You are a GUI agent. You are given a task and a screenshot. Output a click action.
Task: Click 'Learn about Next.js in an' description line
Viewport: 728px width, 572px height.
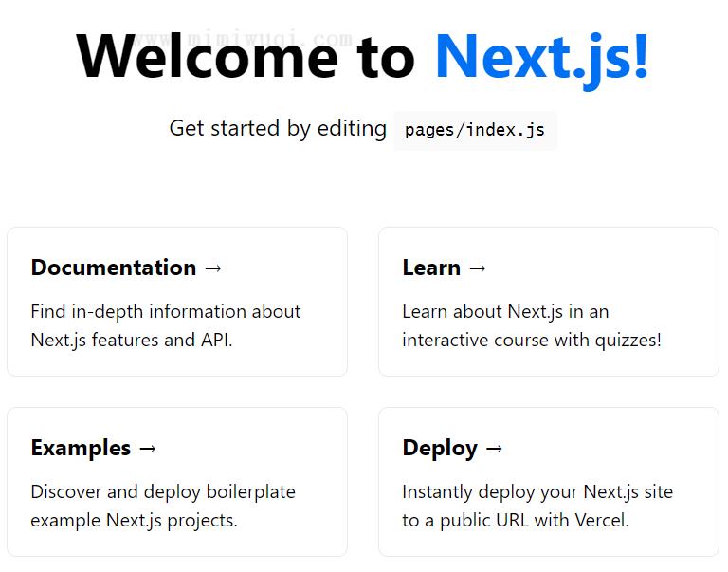pos(505,312)
